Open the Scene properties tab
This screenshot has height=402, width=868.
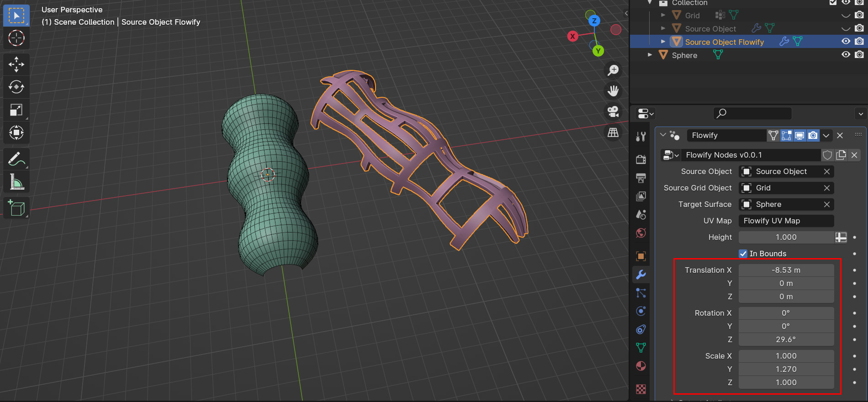point(641,214)
